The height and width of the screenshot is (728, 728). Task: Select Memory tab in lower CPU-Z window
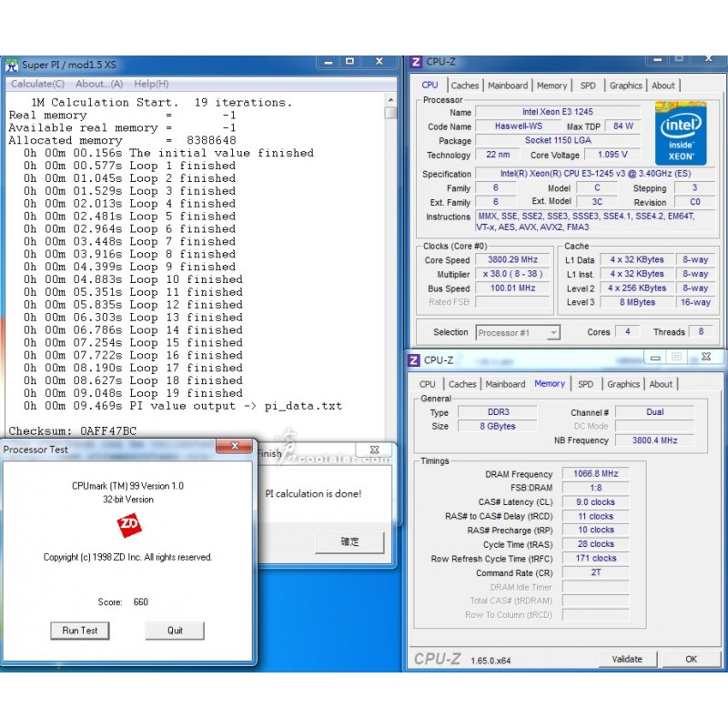(x=550, y=383)
